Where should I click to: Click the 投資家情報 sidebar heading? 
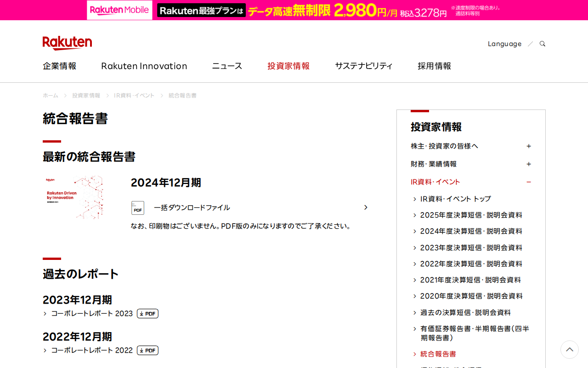(x=436, y=127)
